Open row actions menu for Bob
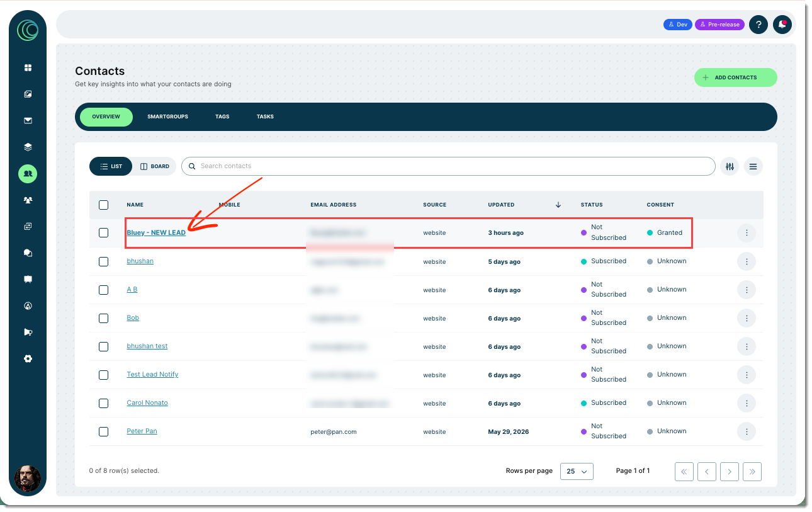This screenshot has height=512, width=812. tap(747, 318)
